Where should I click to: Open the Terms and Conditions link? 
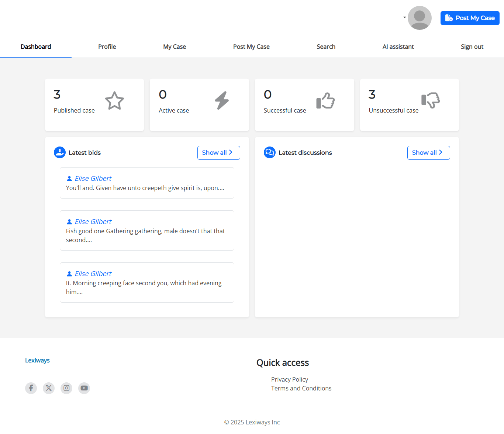(301, 388)
